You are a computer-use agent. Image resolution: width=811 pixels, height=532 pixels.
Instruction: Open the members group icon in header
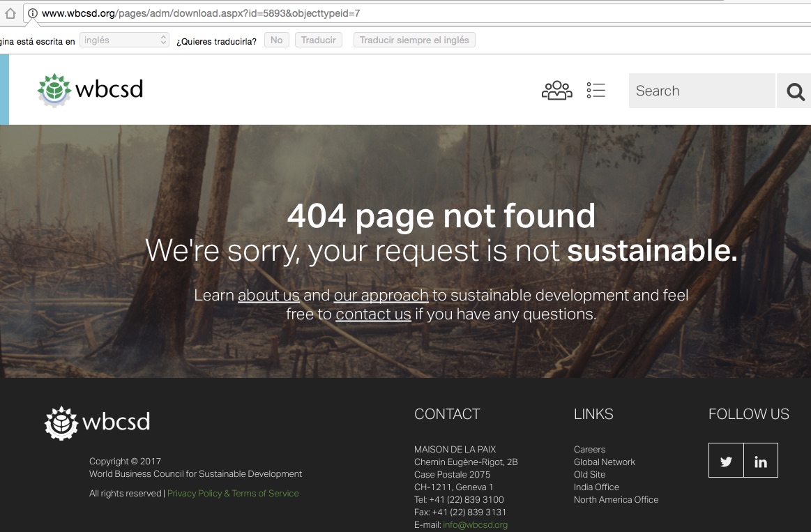pos(556,91)
